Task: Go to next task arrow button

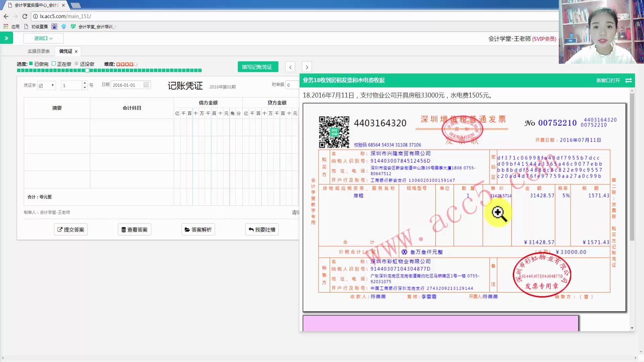Action: coord(307,67)
